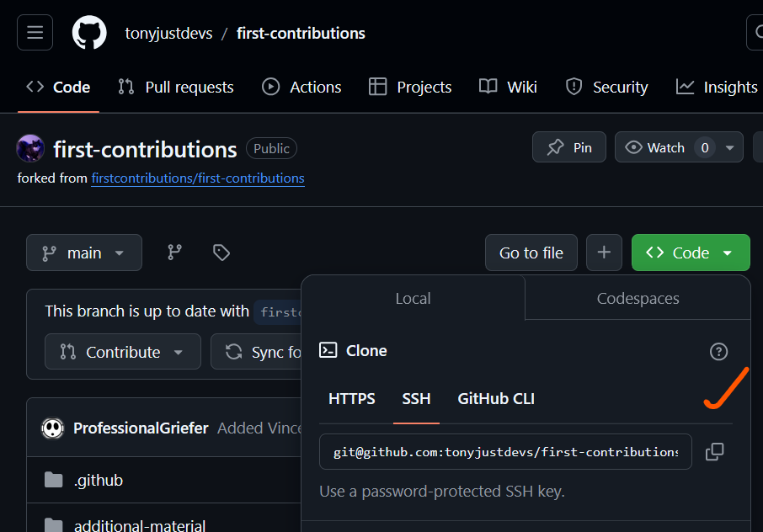Open first-contributions repository link in breadcrumb

coord(301,33)
